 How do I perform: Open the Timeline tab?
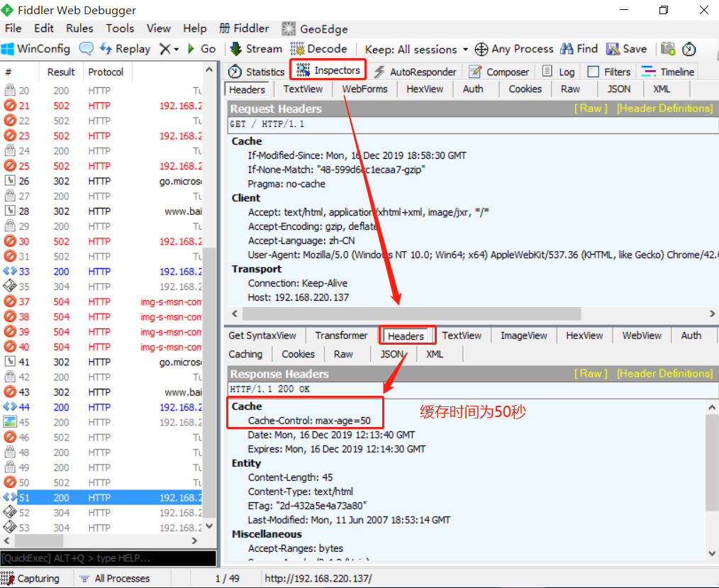click(668, 72)
